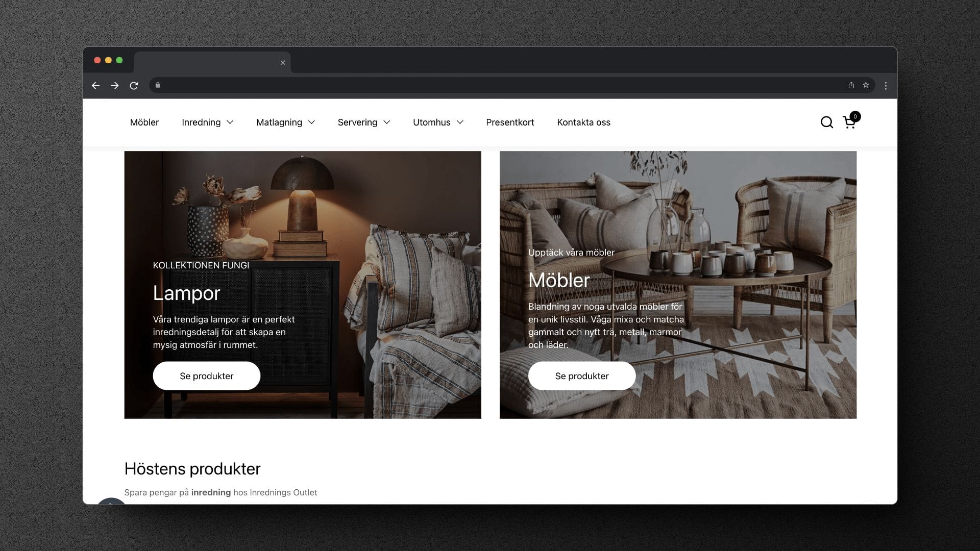Bookmark page with the star icon
The width and height of the screenshot is (980, 551).
click(x=866, y=85)
